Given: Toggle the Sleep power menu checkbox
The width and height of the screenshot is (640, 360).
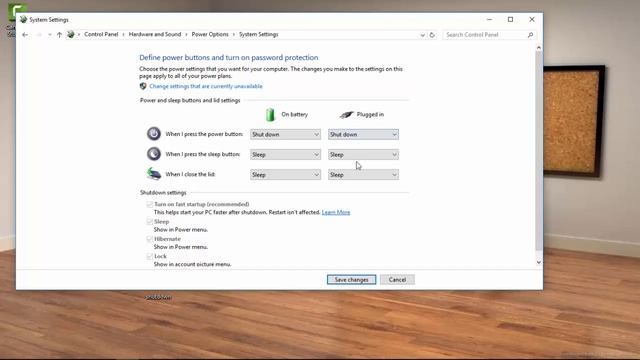Looking at the screenshot, I should 149,222.
